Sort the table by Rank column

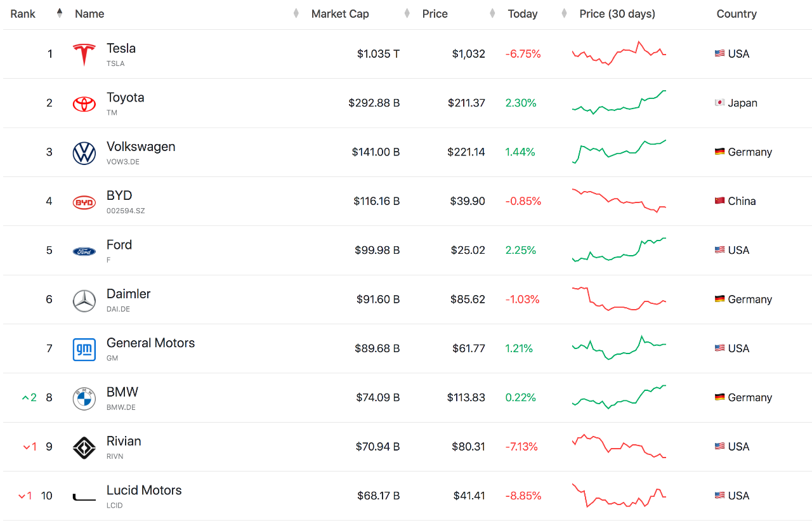click(x=23, y=14)
